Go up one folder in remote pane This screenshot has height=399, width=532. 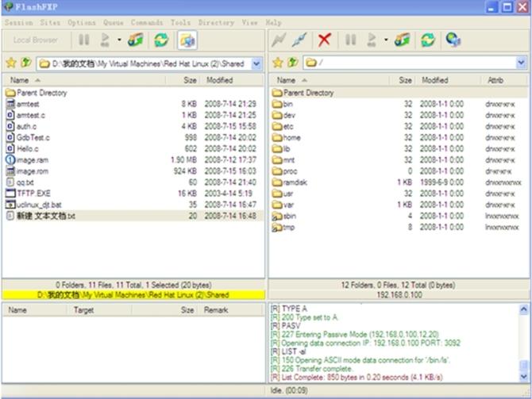pos(293,62)
